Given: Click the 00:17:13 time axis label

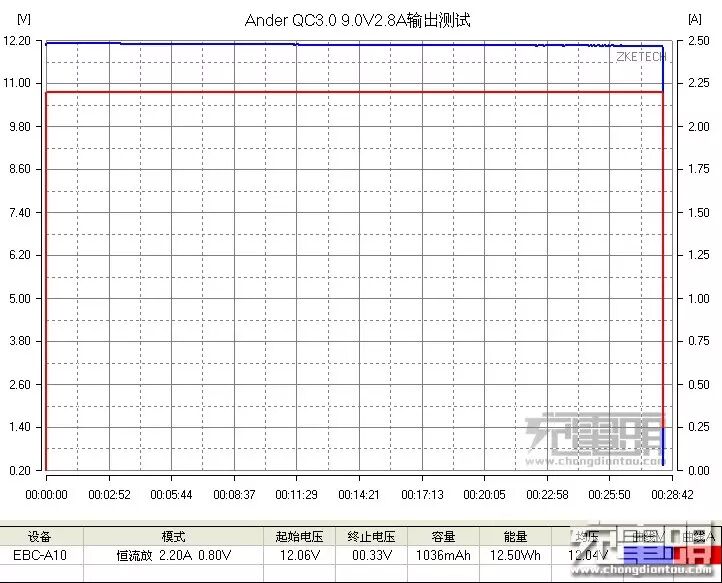Looking at the screenshot, I should (422, 495).
